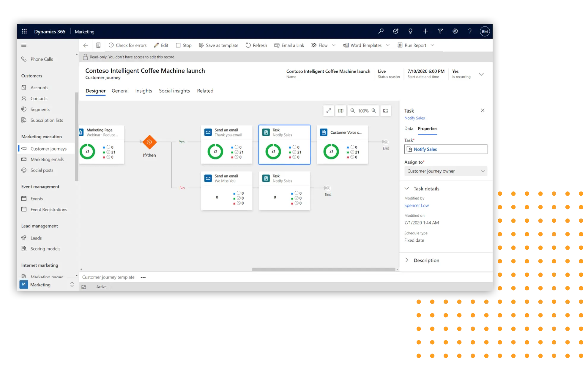This screenshot has width=588, height=377.
Task: Expand the Run Report dropdown arrow
Action: point(433,45)
